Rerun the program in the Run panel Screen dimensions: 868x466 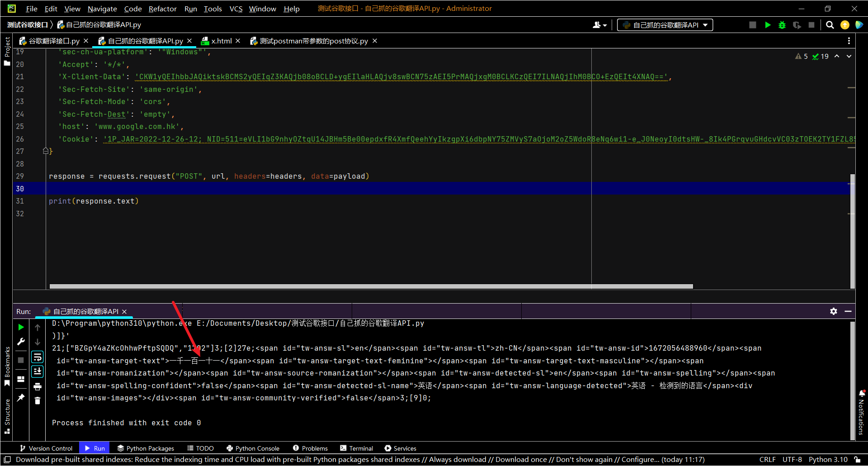click(21, 327)
